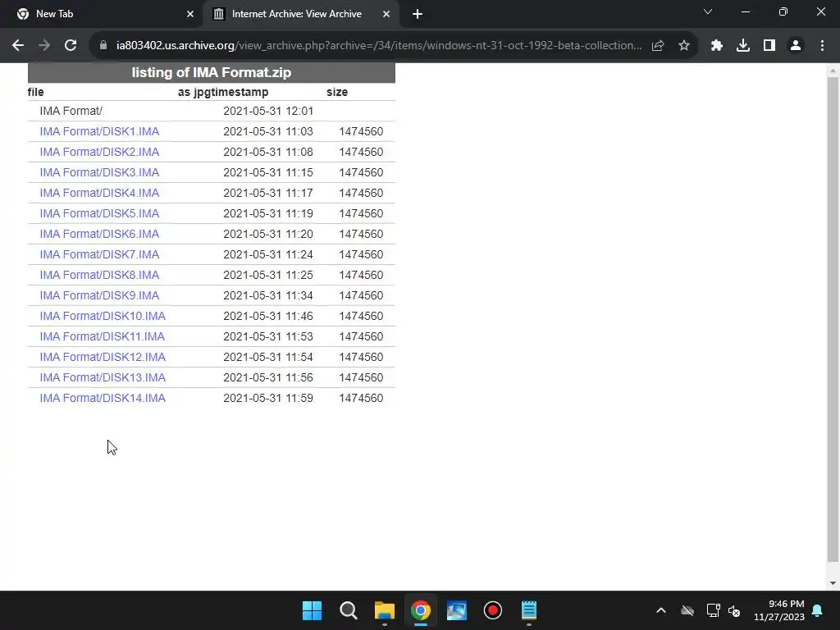Viewport: 840px width, 630px height.
Task: Click the muted volume tray icon
Action: [734, 610]
